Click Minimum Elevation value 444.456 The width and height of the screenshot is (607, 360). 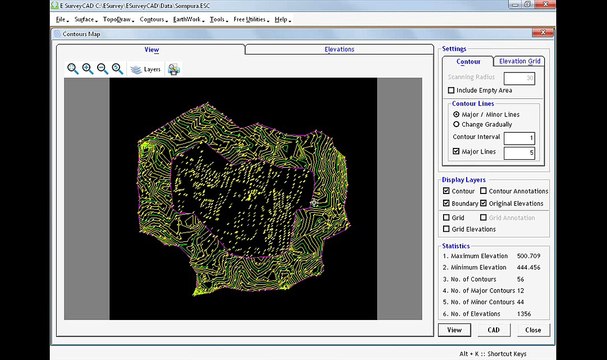pos(528,267)
